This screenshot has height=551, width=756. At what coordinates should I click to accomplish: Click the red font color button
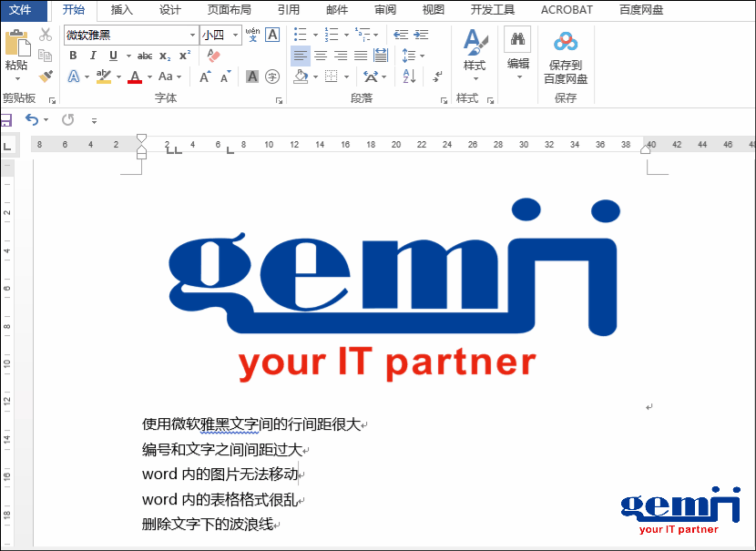(x=135, y=77)
